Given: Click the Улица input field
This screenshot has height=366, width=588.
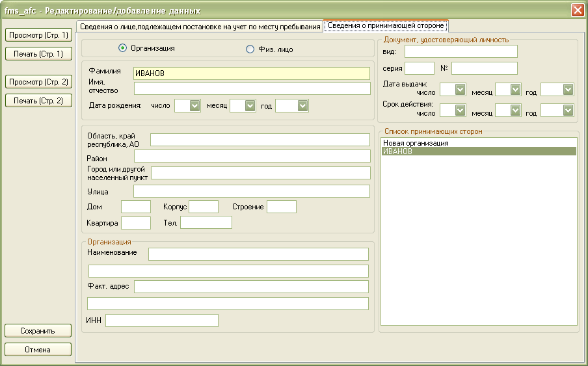Looking at the screenshot, I should tap(252, 191).
